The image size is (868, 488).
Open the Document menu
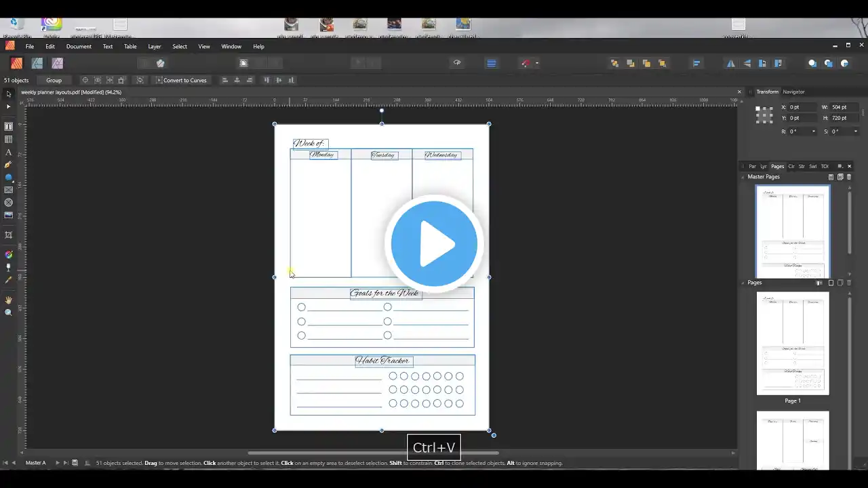tap(79, 47)
